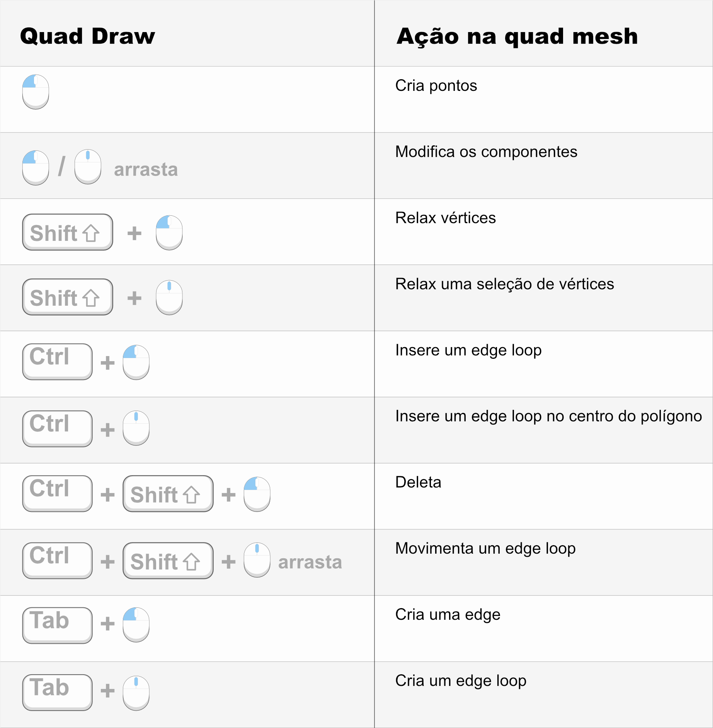Click the Modifica os componentes text
Screen dimensions: 713x728
point(486,152)
